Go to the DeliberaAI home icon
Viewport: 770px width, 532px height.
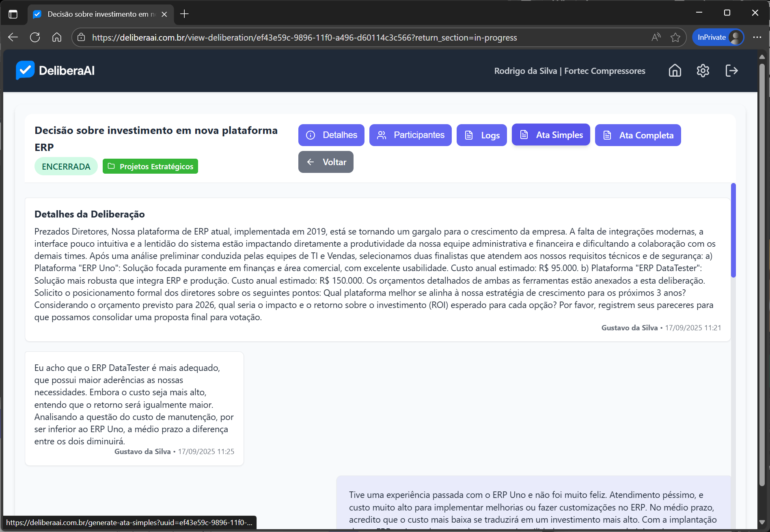pos(675,71)
